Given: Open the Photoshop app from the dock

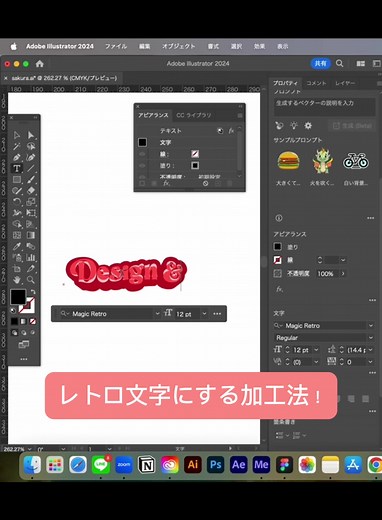Looking at the screenshot, I should coord(215,465).
